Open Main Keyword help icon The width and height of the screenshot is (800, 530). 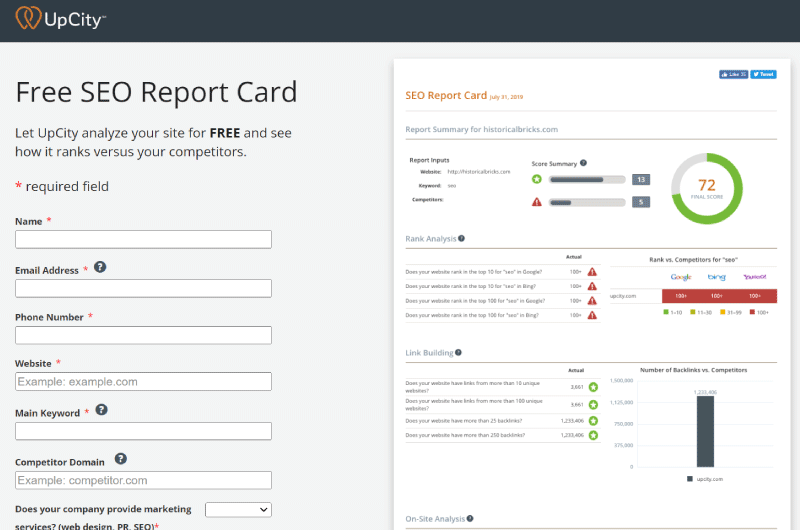(x=102, y=410)
